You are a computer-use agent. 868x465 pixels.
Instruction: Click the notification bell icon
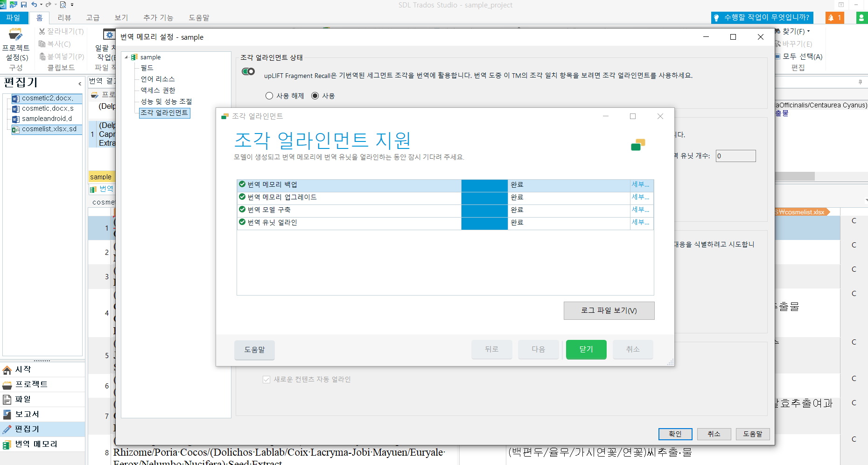click(x=835, y=18)
